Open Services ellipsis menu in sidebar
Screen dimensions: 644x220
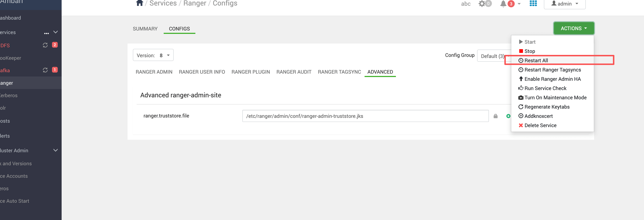pyautogui.click(x=46, y=33)
